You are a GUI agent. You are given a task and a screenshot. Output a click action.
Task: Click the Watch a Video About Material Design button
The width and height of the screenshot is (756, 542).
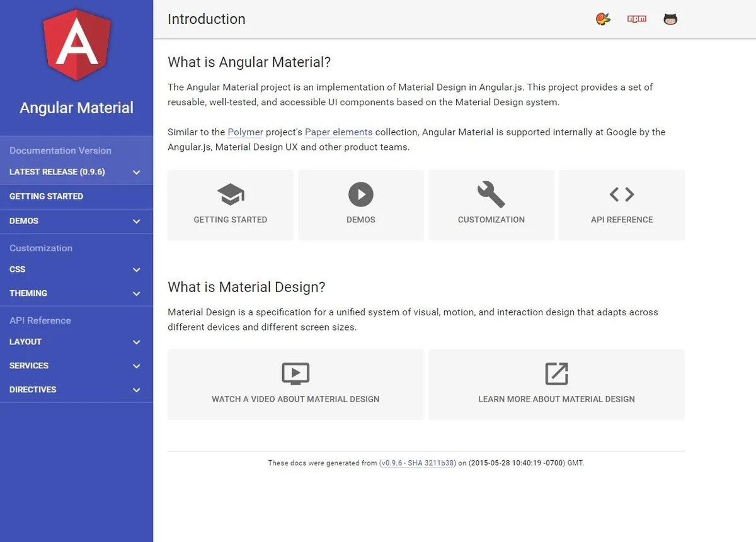[x=295, y=385]
